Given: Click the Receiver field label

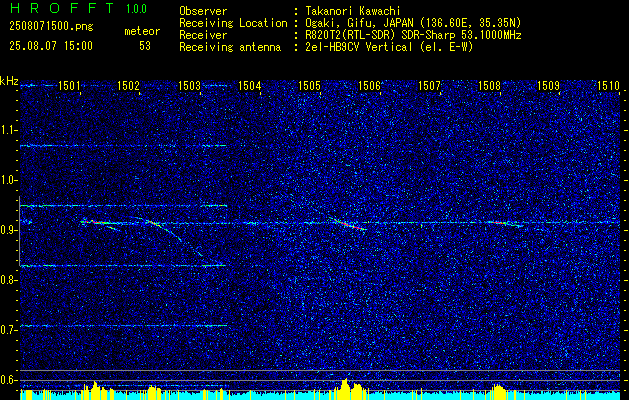Looking at the screenshot, I should tap(203, 35).
